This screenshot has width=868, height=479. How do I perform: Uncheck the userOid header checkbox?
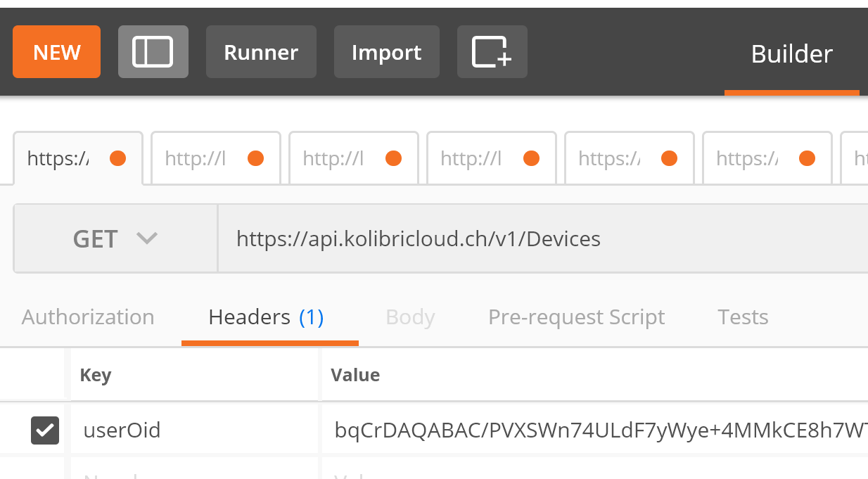point(45,430)
